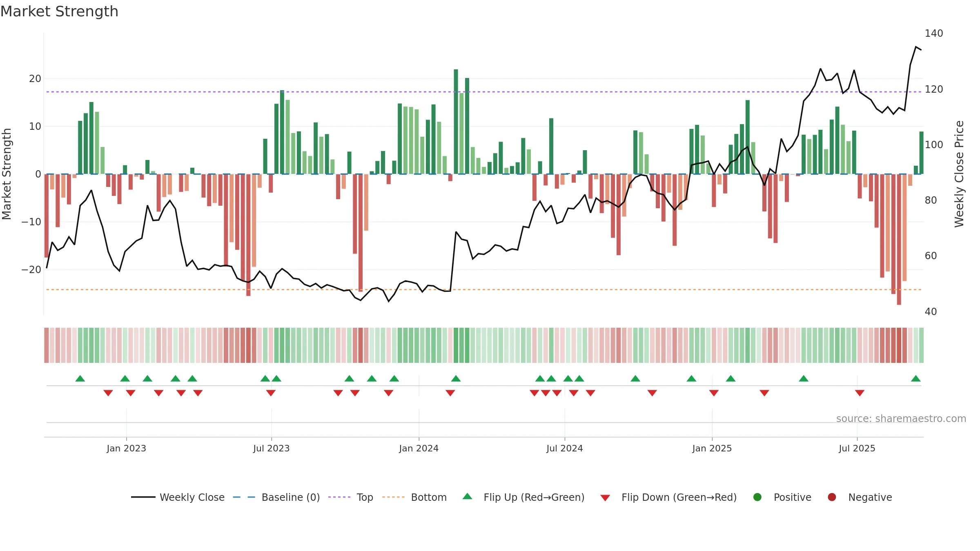
Task: Click the black Weekly Close line swatch
Action: (143, 497)
